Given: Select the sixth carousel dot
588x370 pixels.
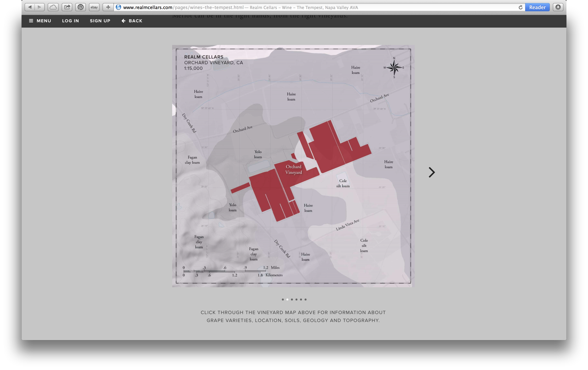Looking at the screenshot, I should 306,300.
